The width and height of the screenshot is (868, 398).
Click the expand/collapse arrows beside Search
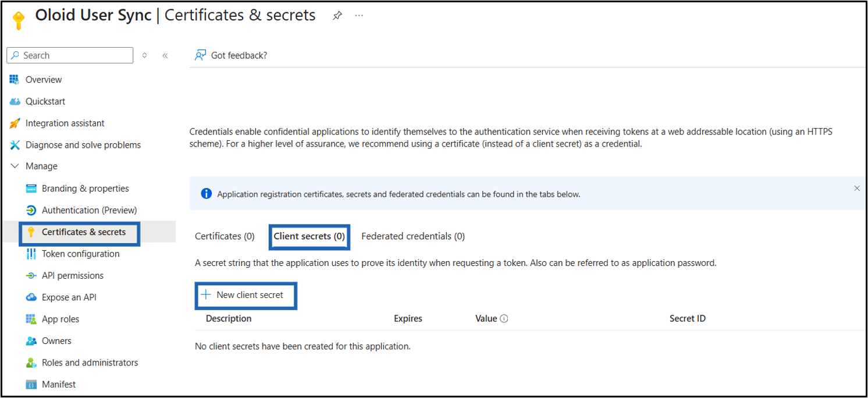pyautogui.click(x=144, y=56)
